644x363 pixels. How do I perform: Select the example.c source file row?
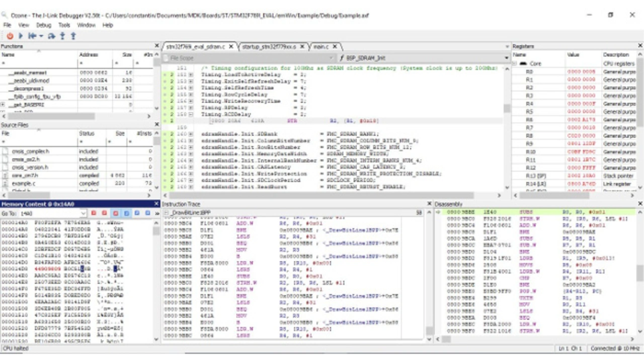click(x=24, y=183)
